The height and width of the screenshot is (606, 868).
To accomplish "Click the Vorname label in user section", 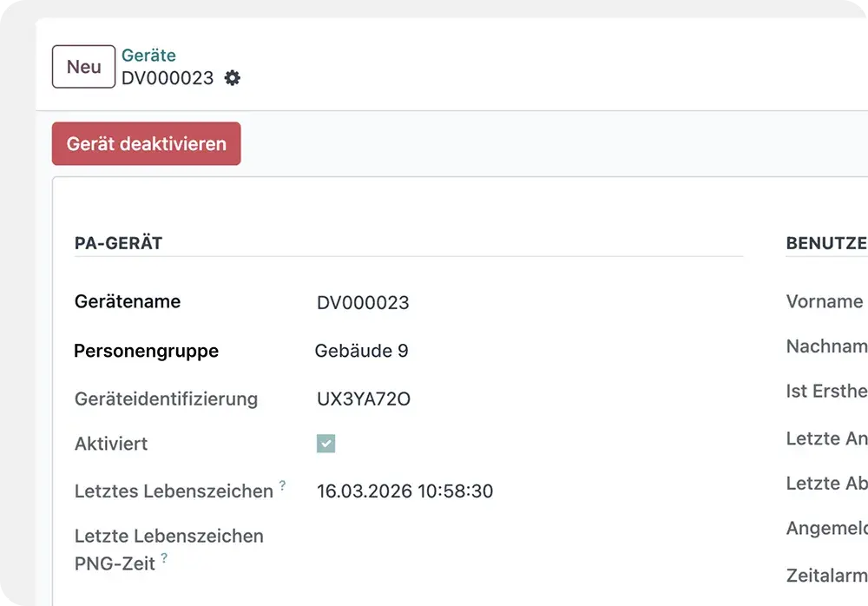I will pos(824,302).
